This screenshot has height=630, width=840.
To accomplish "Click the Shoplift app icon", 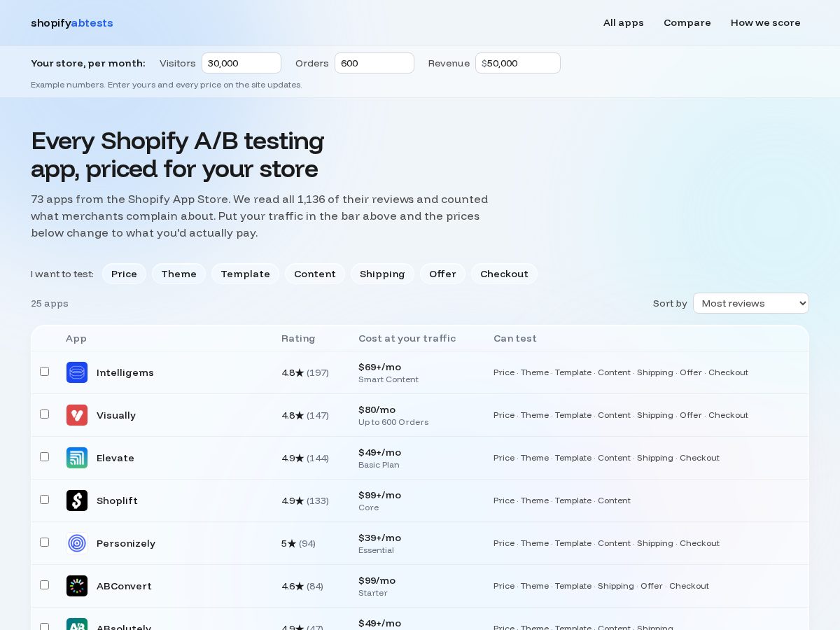I will pos(77,500).
